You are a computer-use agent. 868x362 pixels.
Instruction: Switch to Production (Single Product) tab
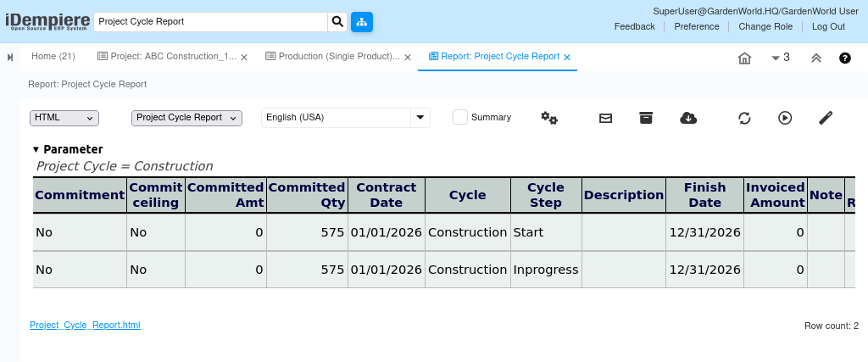coord(332,57)
